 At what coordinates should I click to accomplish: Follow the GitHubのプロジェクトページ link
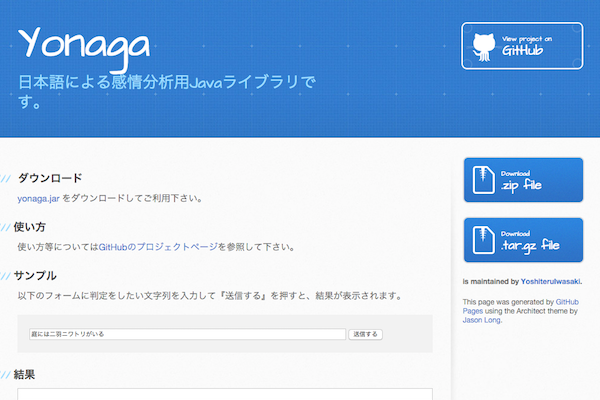click(158, 247)
